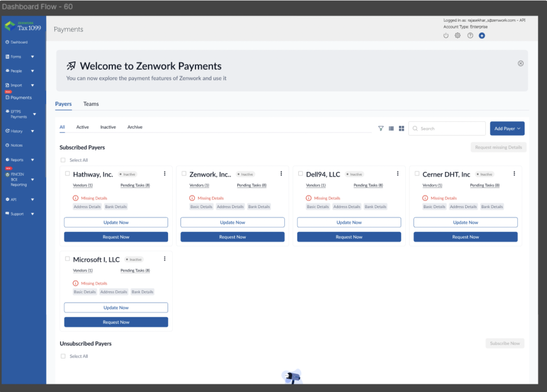Screen dimensions: 547x392
Task: Tick the checkbox on the Dell94, LLC card
Action: pyautogui.click(x=300, y=173)
